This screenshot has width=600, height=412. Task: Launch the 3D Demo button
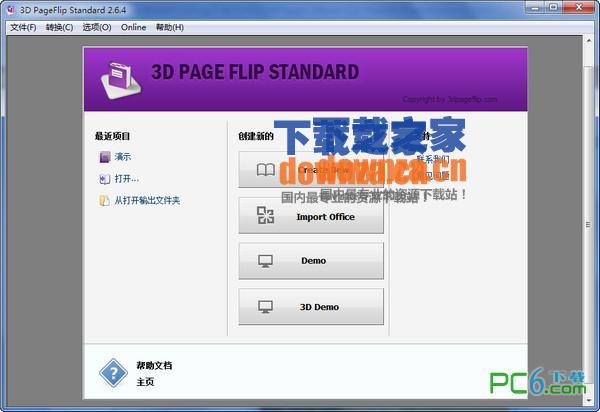311,307
